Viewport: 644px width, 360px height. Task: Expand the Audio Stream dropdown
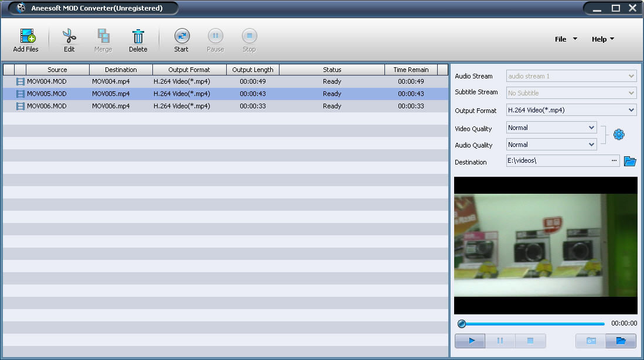click(x=631, y=76)
